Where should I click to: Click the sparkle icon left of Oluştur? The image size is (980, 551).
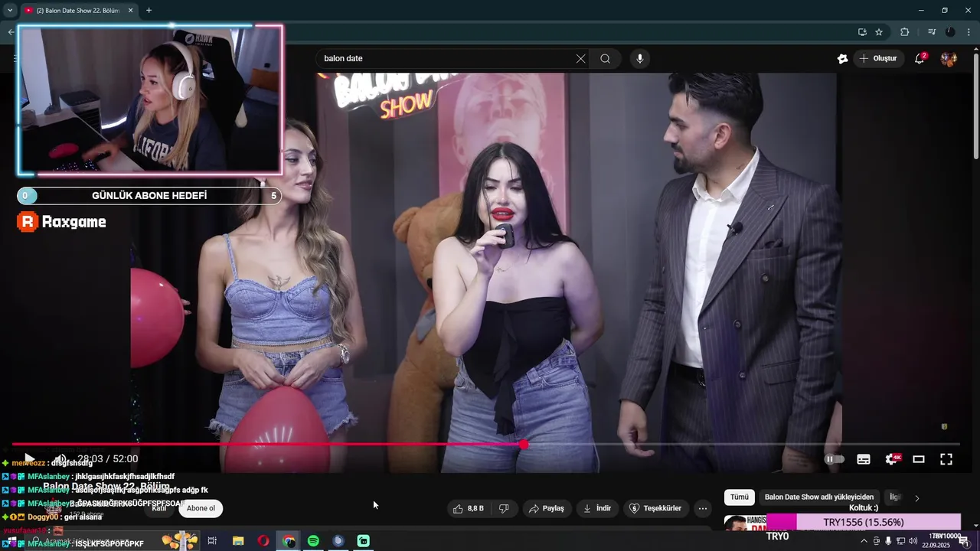tap(842, 59)
